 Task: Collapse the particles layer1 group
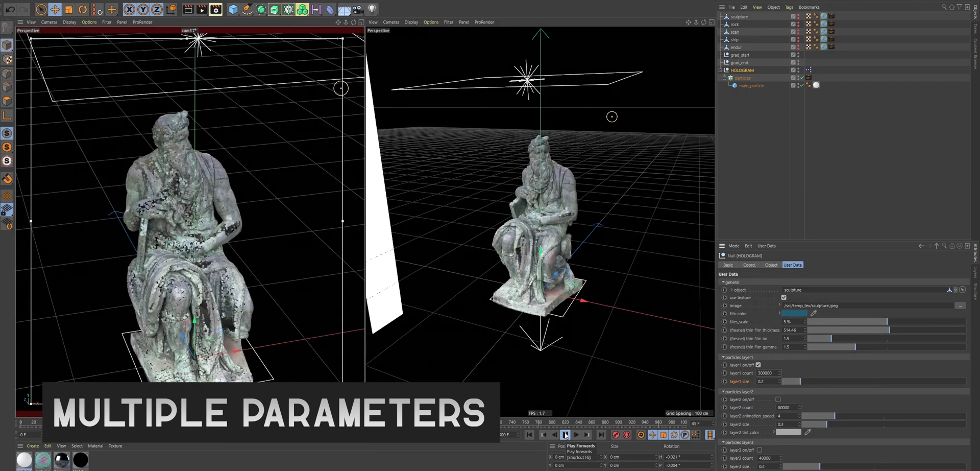(723, 357)
